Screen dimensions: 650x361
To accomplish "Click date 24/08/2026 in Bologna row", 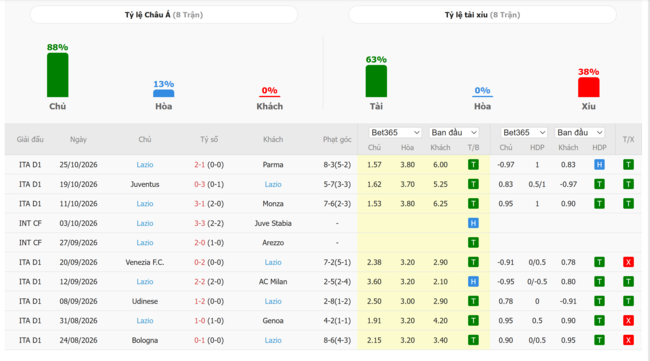I will 78,340.
